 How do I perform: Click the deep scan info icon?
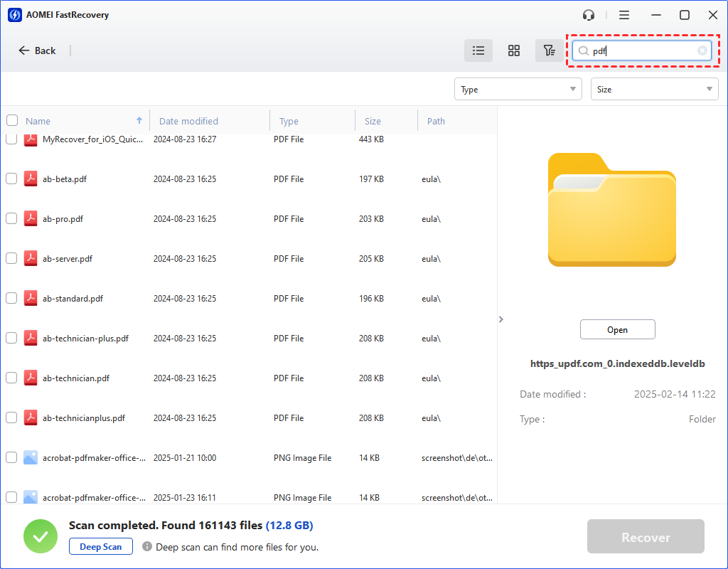click(147, 547)
